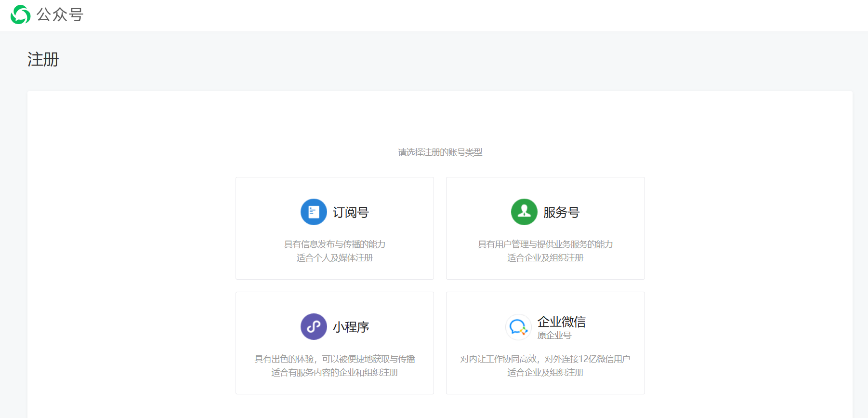The height and width of the screenshot is (418, 868).
Task: Click the green WeChat 公众号 logo icon
Action: (20, 14)
